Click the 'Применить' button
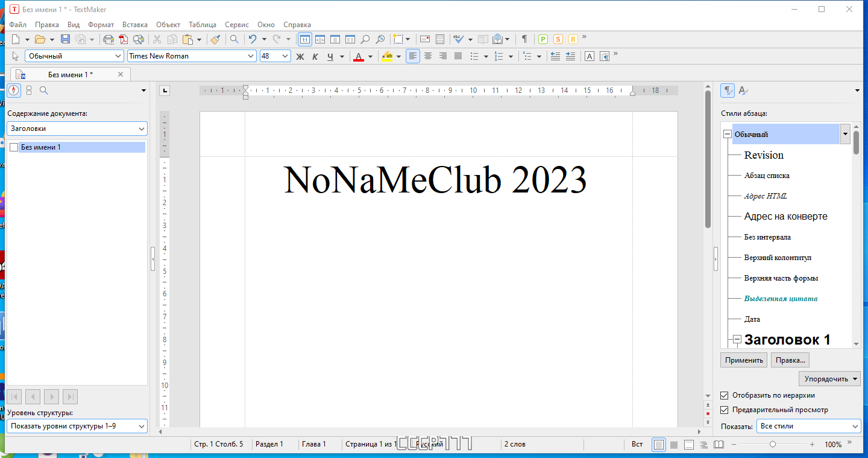This screenshot has height=458, width=868. 744,360
